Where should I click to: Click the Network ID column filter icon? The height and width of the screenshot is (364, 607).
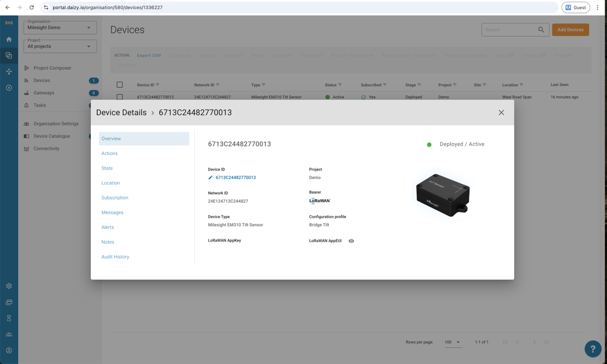click(x=218, y=85)
